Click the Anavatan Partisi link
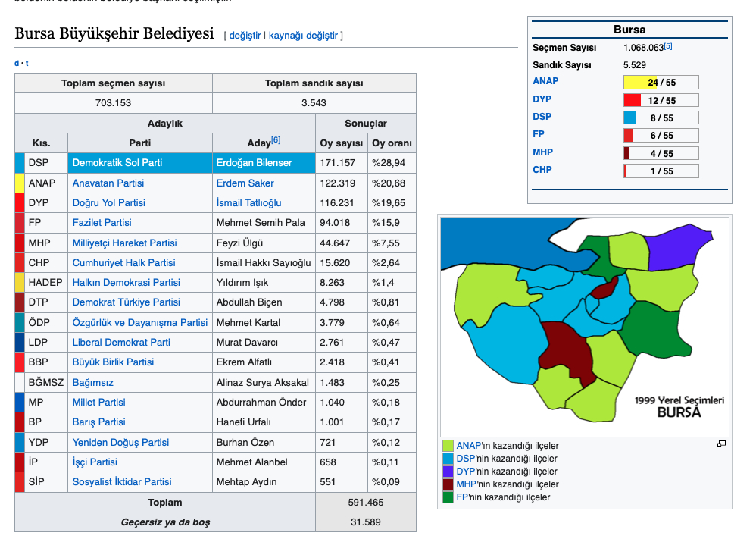This screenshot has height=536, width=756. 108,183
